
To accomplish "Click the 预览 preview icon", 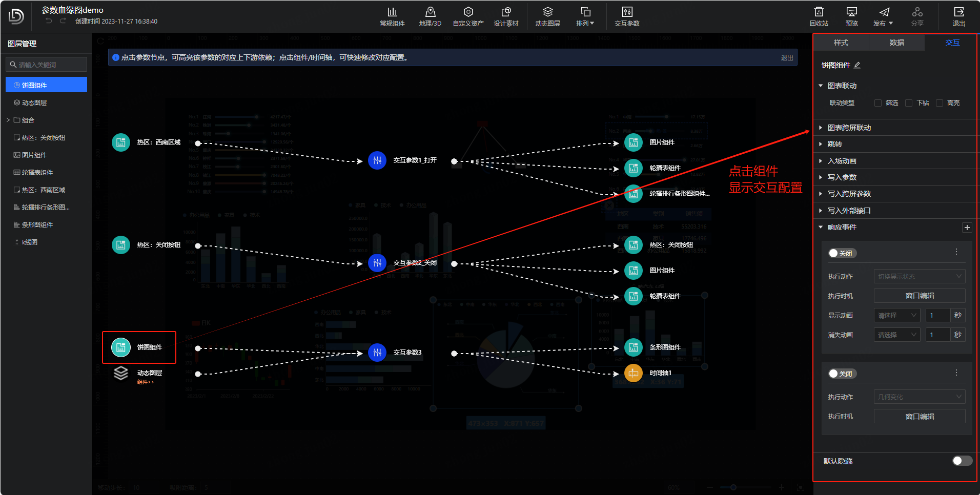I will pos(851,12).
